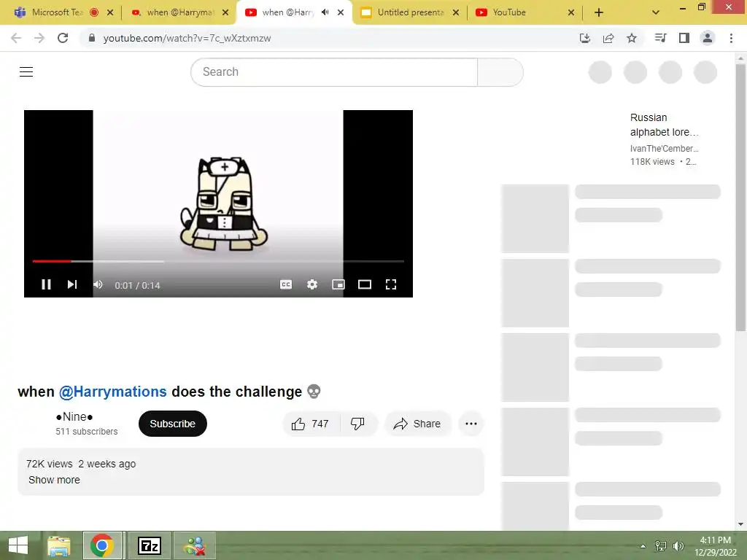The height and width of the screenshot is (560, 747).
Task: Open a new browser tab
Action: (599, 12)
